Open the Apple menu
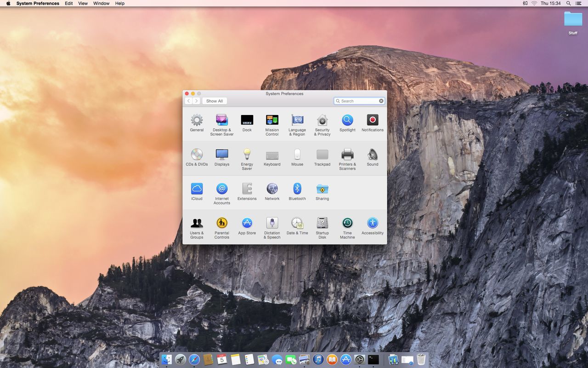The height and width of the screenshot is (368, 588). 8,3
